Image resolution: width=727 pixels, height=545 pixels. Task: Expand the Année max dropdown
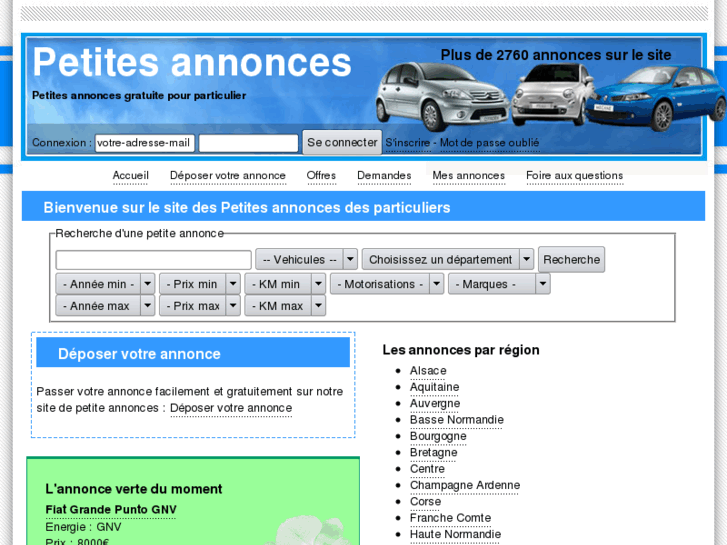tap(105, 306)
